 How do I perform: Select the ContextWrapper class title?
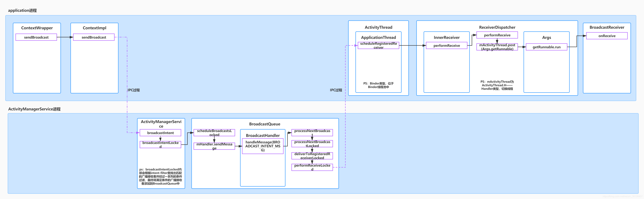click(37, 28)
